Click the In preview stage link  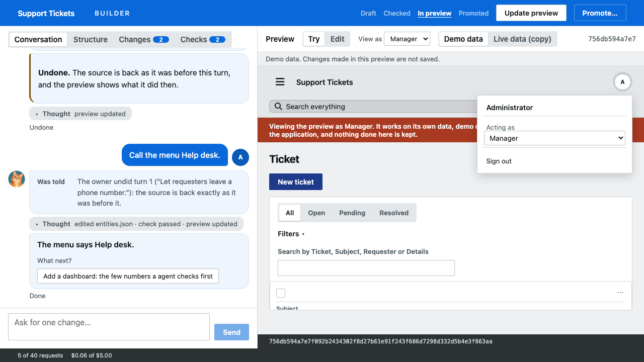click(x=435, y=13)
